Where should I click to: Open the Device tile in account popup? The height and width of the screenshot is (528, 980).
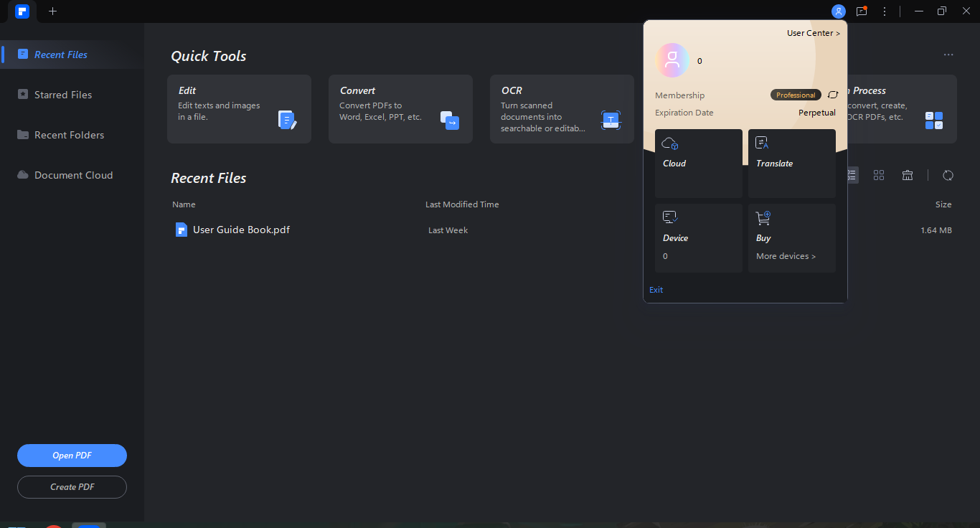pos(699,238)
